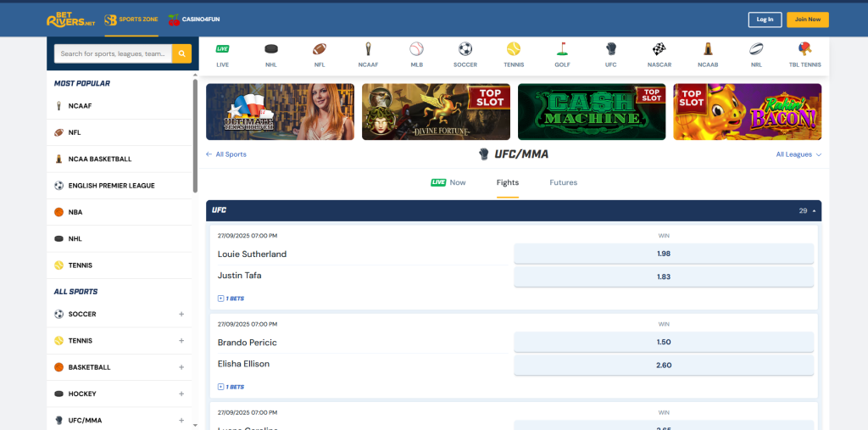
Task: Click the Log In button
Action: coord(765,20)
